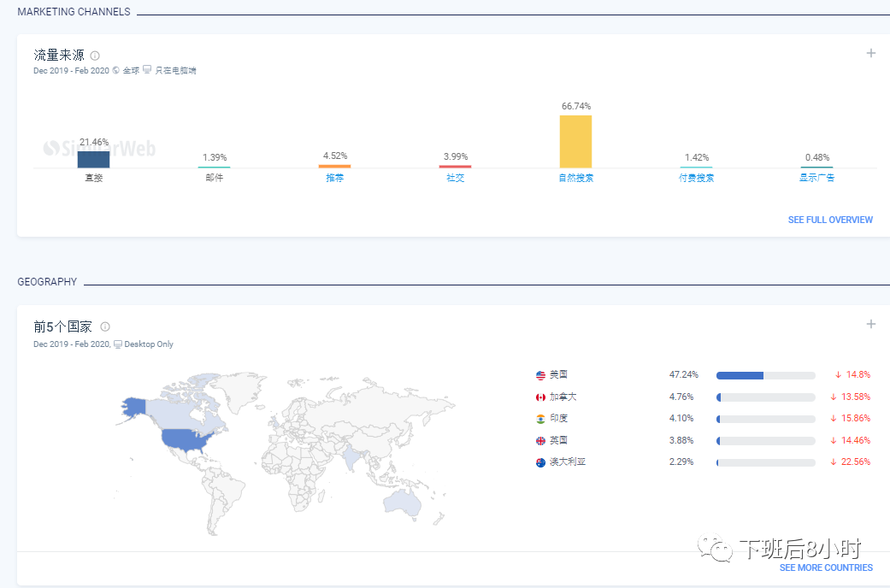Screen dimensions: 890x588
Task: Click the 0.48% value above 显示广告
Action: click(x=816, y=157)
